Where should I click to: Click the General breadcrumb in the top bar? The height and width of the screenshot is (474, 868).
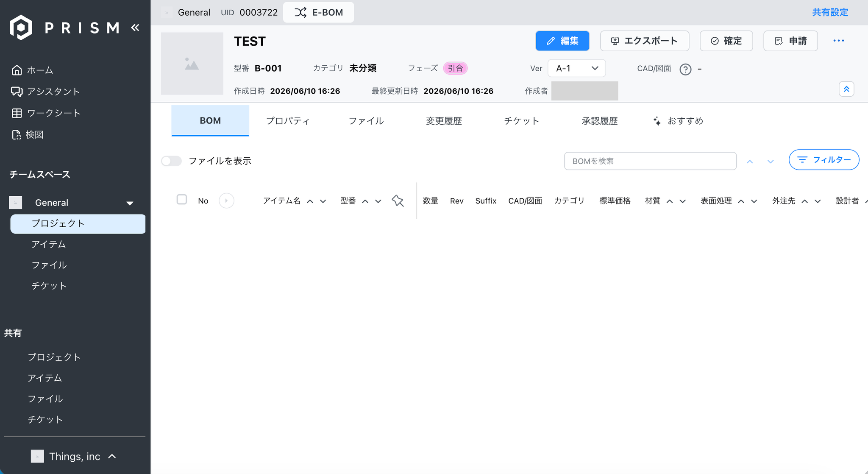pos(194,12)
